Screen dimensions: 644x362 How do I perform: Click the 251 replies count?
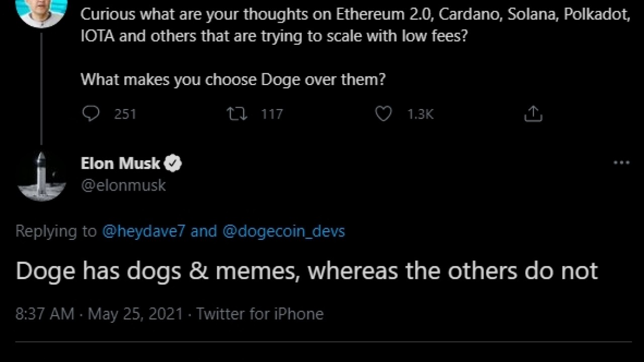click(125, 115)
